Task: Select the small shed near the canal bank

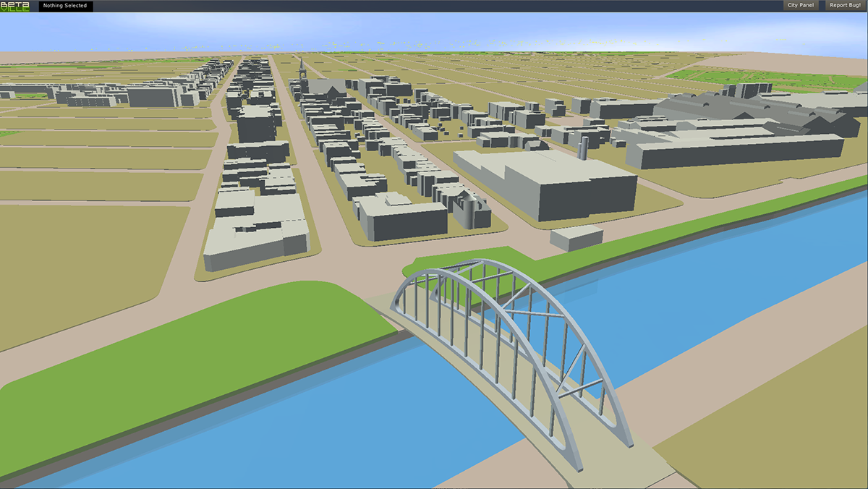Action: click(x=576, y=237)
